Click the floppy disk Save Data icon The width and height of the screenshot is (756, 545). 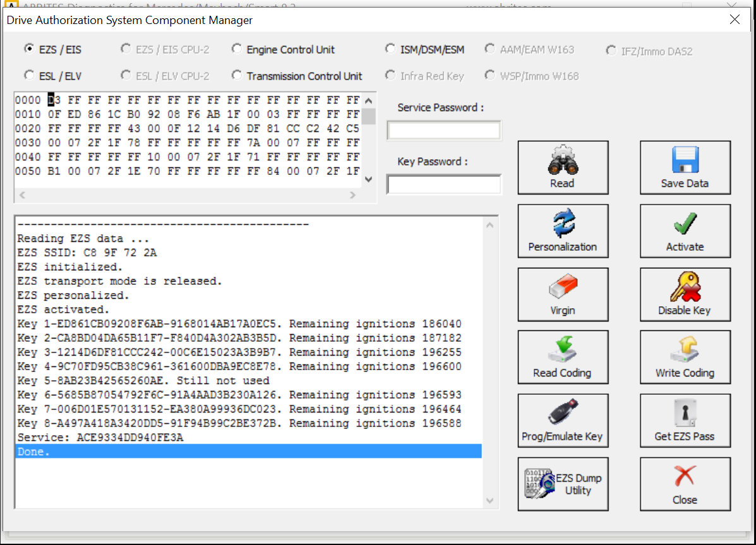(685, 160)
